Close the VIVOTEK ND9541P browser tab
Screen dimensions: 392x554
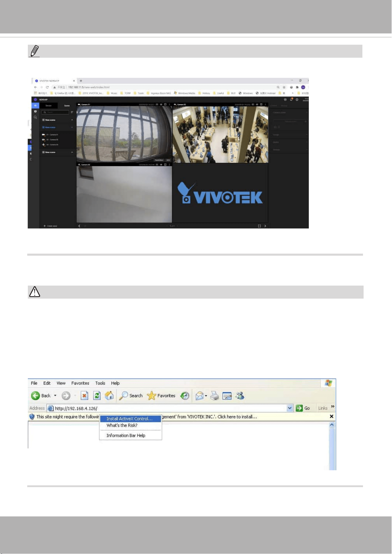74,81
